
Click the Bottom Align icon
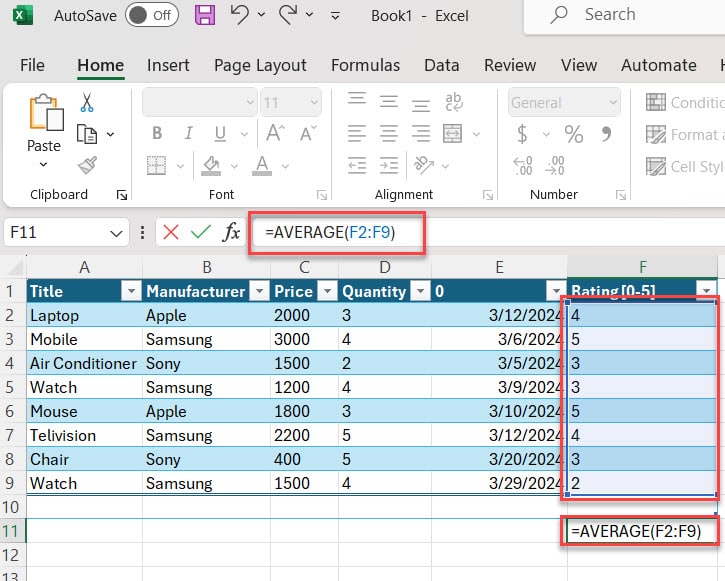(421, 105)
